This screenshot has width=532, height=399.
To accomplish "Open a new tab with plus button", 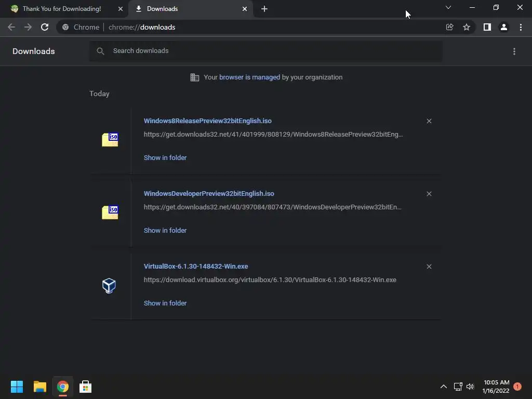I will click(264, 9).
